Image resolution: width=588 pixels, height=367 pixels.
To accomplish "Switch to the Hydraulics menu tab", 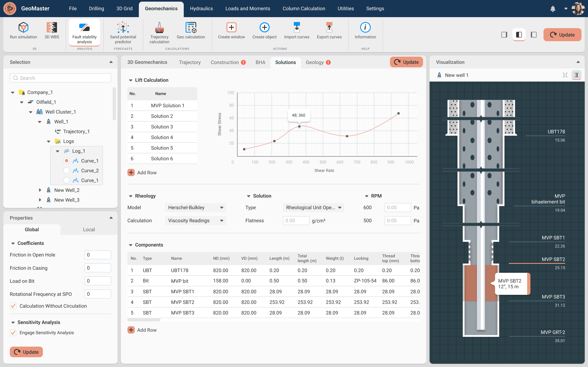I will (201, 9).
